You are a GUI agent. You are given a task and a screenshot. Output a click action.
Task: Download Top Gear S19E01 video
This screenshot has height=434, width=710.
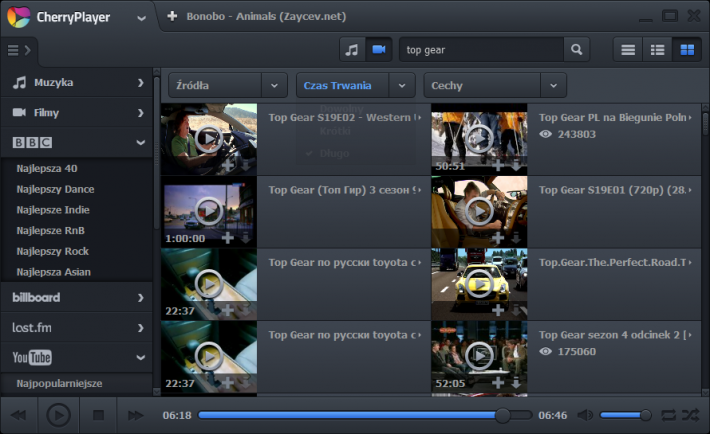click(516, 237)
